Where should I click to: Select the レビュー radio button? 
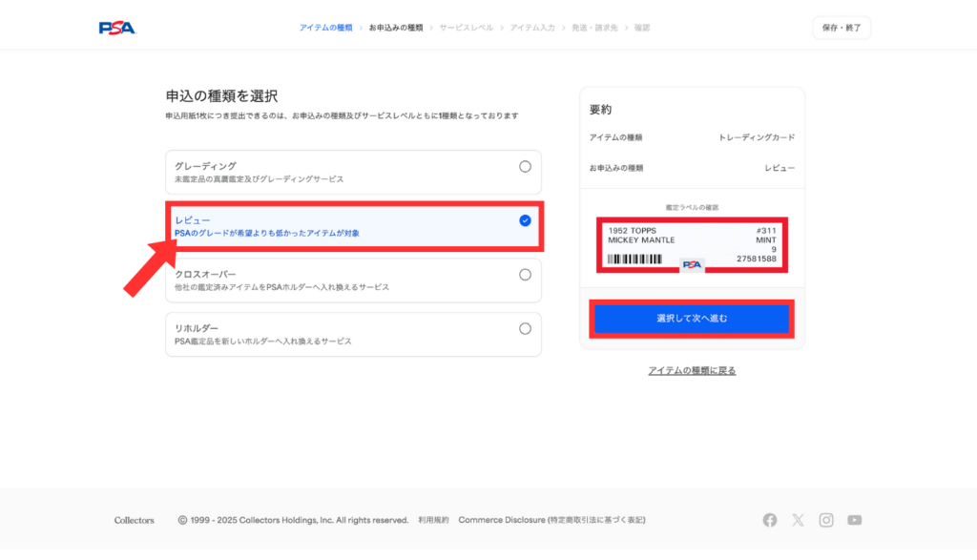click(526, 220)
